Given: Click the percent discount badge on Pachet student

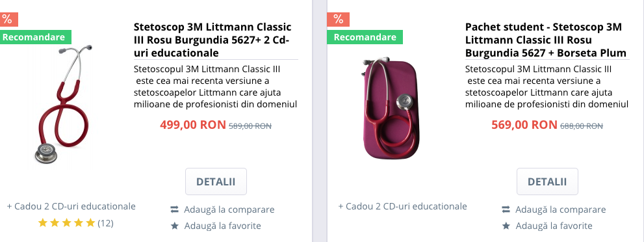Looking at the screenshot, I should 338,20.
